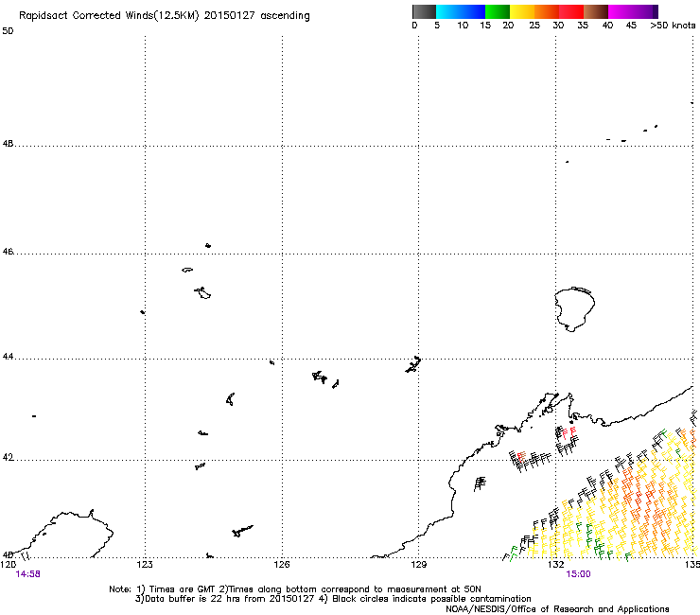
Task: Click the longitude label '123'
Action: [x=145, y=565]
